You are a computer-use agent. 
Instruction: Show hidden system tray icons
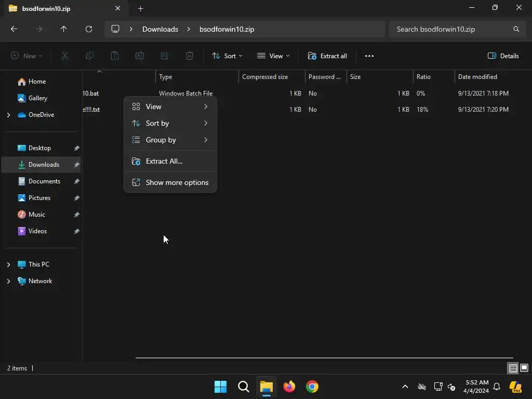tap(405, 387)
